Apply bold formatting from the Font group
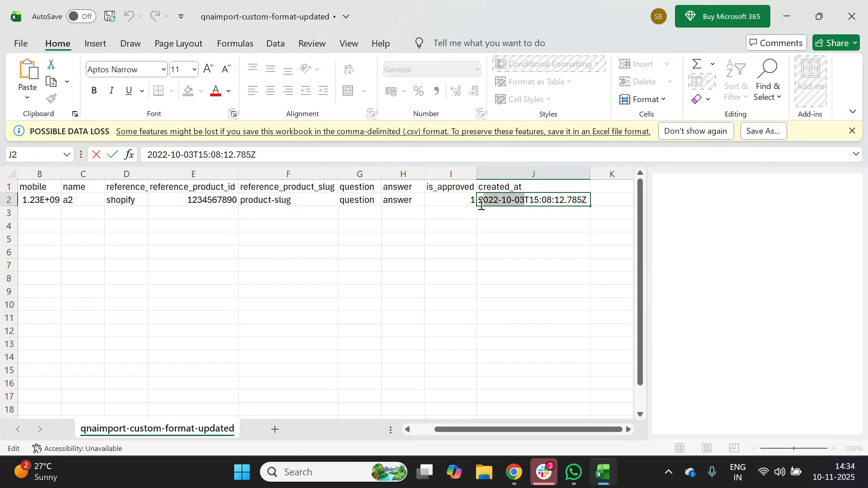Image resolution: width=868 pixels, height=488 pixels. 94,90
